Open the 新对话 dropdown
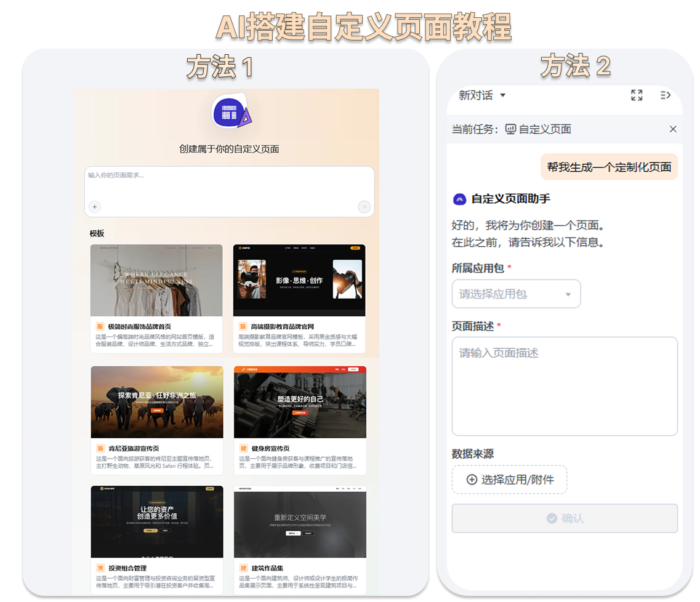This screenshot has height=602, width=700. tap(482, 95)
